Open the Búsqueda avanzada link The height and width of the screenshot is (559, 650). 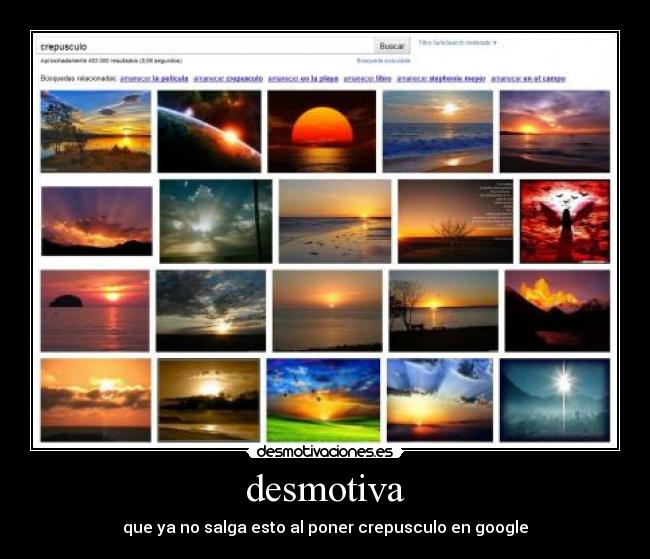[x=383, y=61]
